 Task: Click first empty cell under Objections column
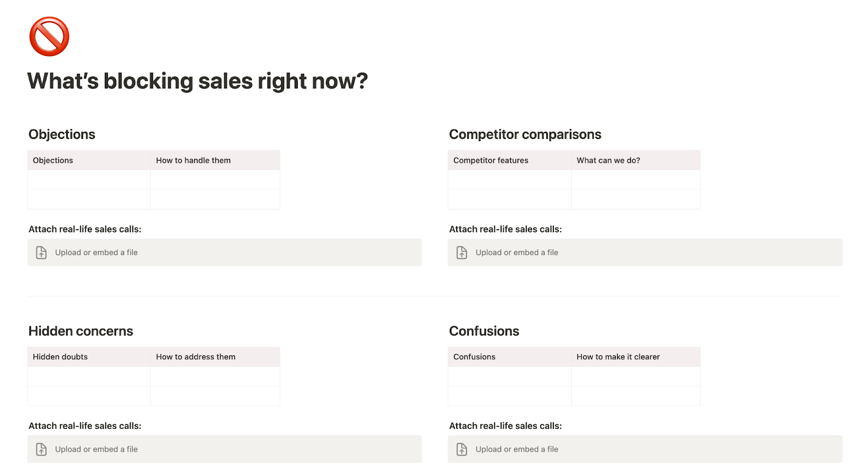point(89,180)
